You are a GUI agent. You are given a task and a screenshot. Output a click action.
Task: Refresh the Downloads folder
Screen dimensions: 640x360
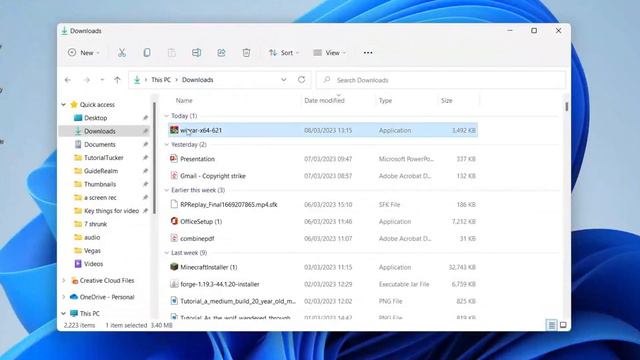click(301, 80)
